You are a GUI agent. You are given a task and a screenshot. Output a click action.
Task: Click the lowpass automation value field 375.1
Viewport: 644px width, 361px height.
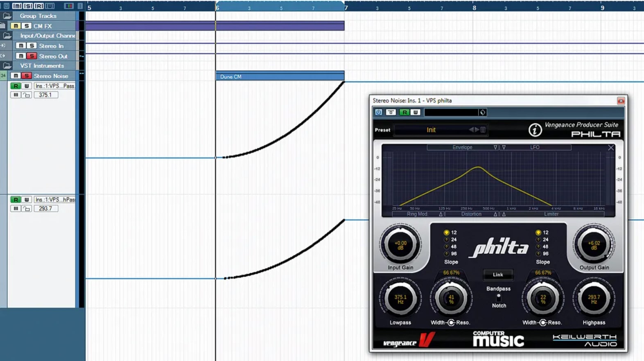click(x=45, y=95)
